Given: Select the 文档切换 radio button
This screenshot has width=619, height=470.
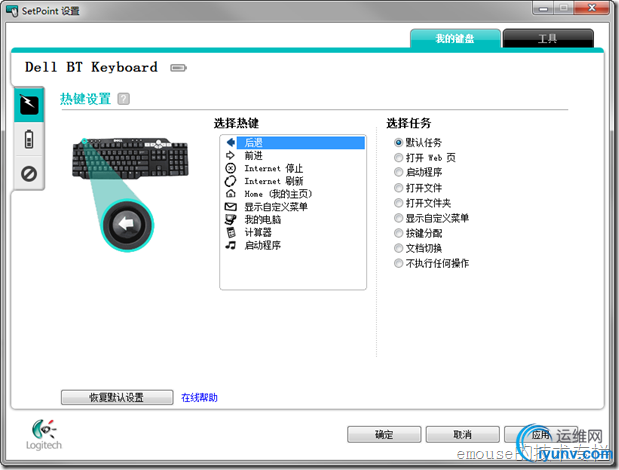Looking at the screenshot, I should pyautogui.click(x=398, y=248).
